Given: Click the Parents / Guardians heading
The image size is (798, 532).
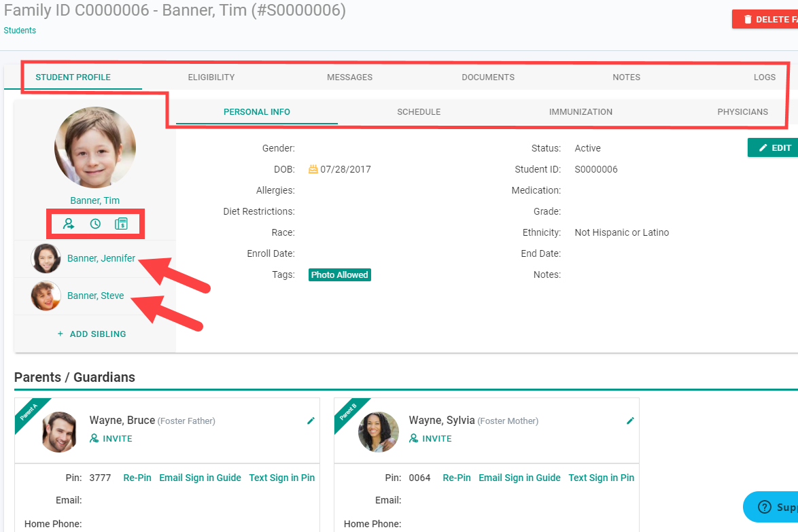Looking at the screenshot, I should point(75,377).
